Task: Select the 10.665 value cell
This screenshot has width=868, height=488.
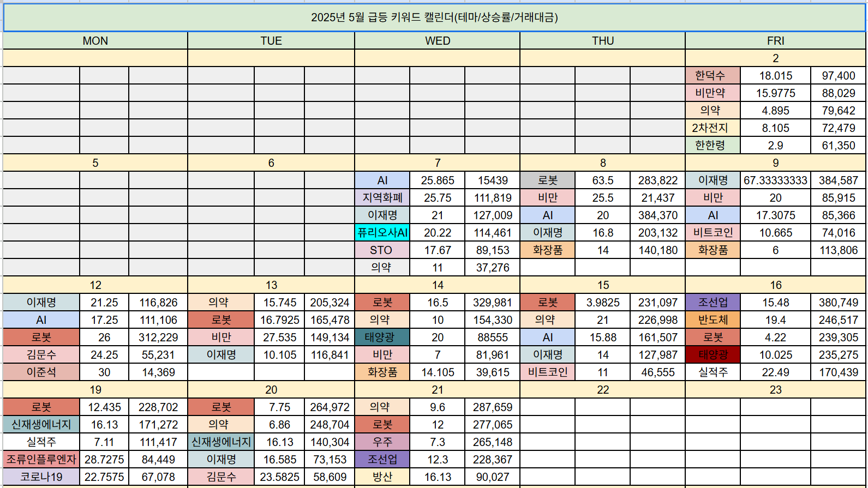Action: pos(776,233)
